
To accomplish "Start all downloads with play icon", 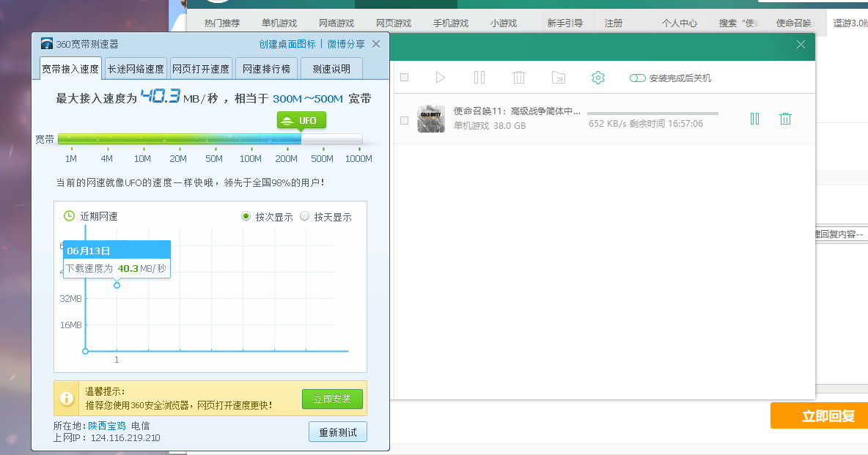I will 440,78.
